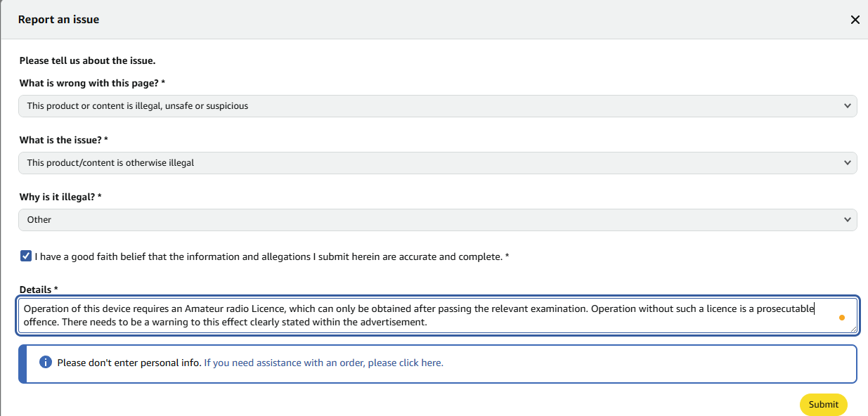Uncheck the good faith belief checkbox

click(x=26, y=256)
